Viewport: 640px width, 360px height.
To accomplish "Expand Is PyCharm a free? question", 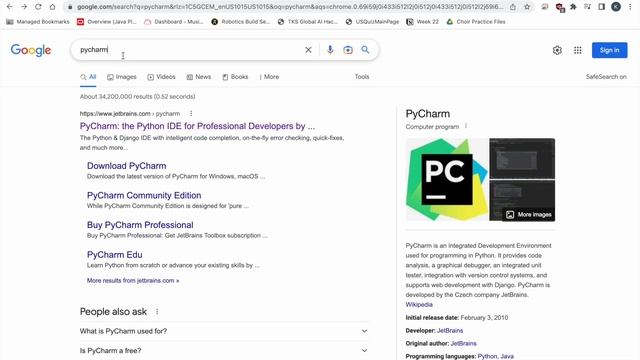I will tap(224, 351).
